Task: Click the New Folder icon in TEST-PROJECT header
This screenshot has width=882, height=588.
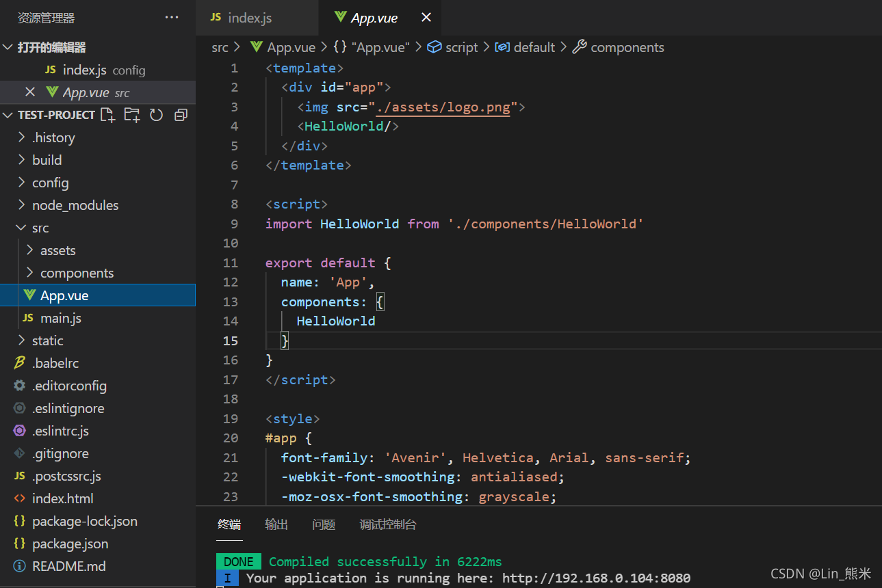Action: pos(132,115)
